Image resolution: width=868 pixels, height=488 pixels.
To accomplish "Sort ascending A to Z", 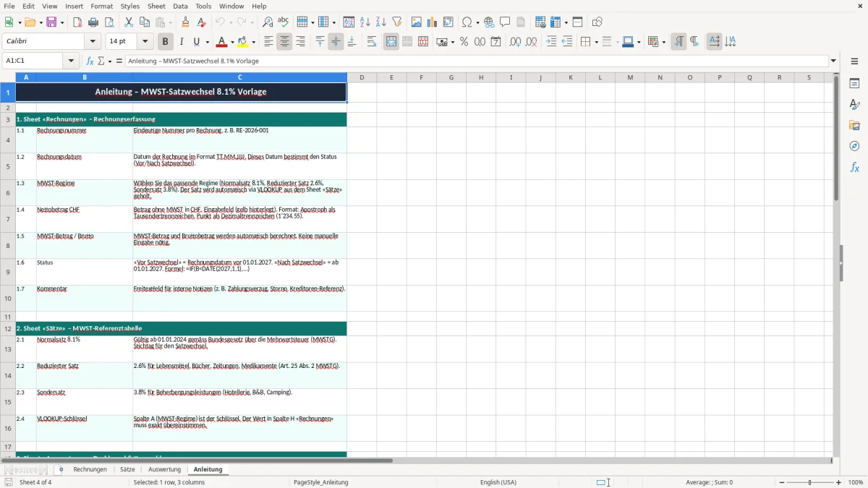I will point(365,22).
